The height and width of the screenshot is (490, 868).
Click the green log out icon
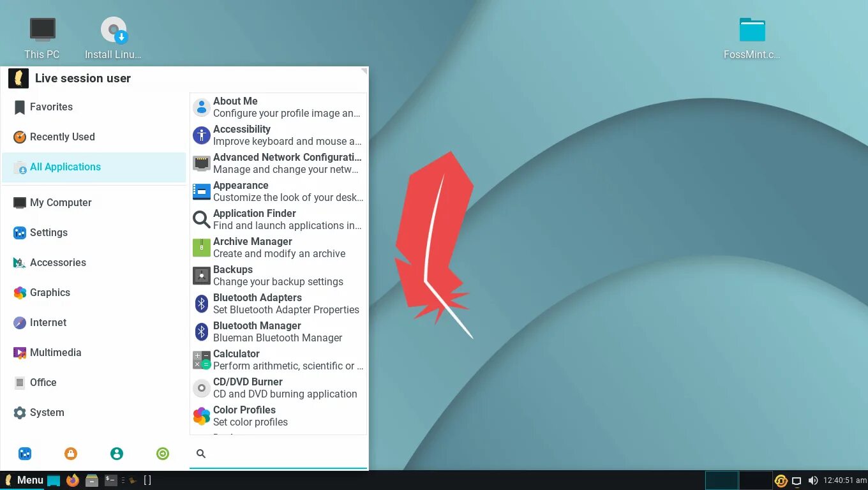click(x=163, y=454)
